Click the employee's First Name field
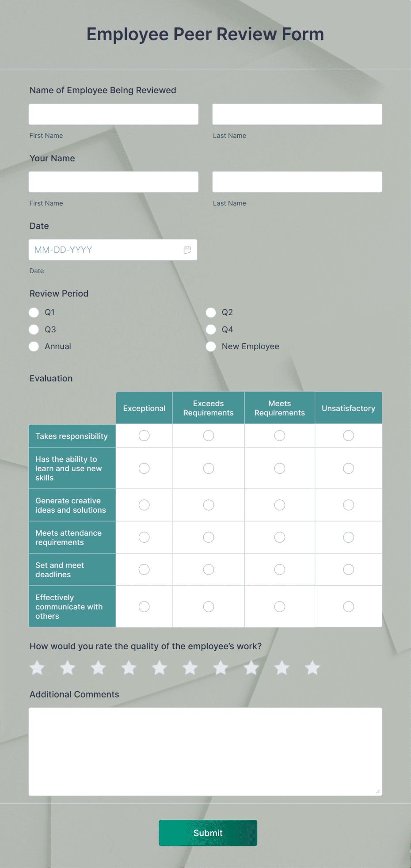The width and height of the screenshot is (411, 868). click(x=113, y=114)
